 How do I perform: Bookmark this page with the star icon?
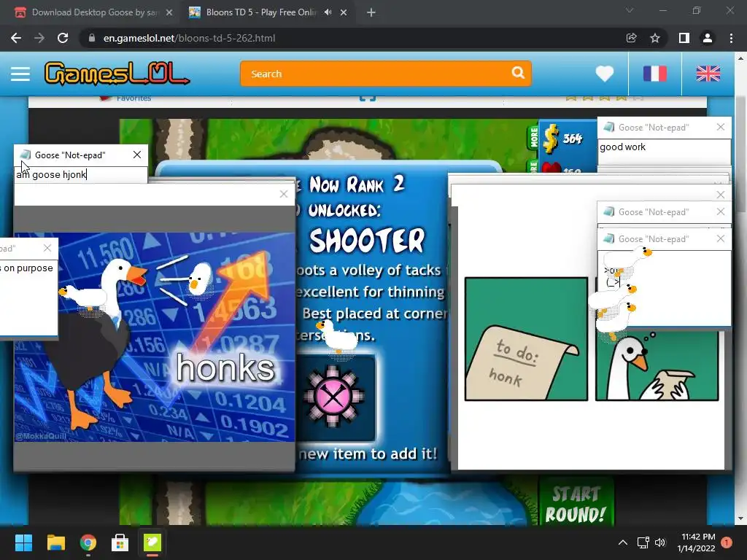655,38
